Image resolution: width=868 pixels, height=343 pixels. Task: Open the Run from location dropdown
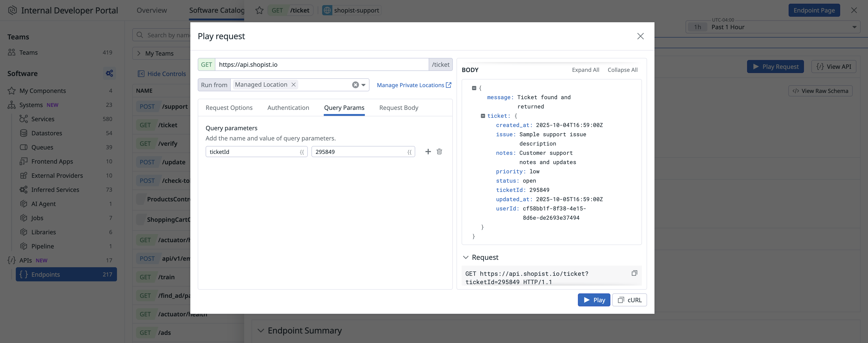coord(364,85)
